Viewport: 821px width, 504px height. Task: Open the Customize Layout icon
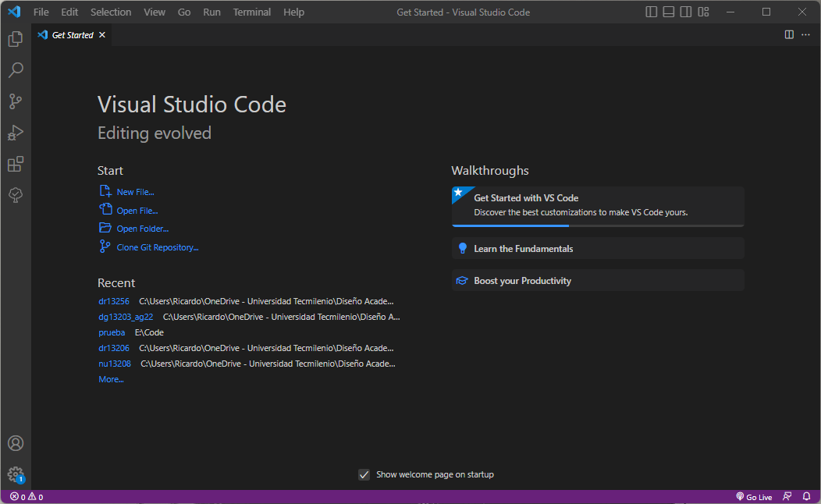click(703, 12)
